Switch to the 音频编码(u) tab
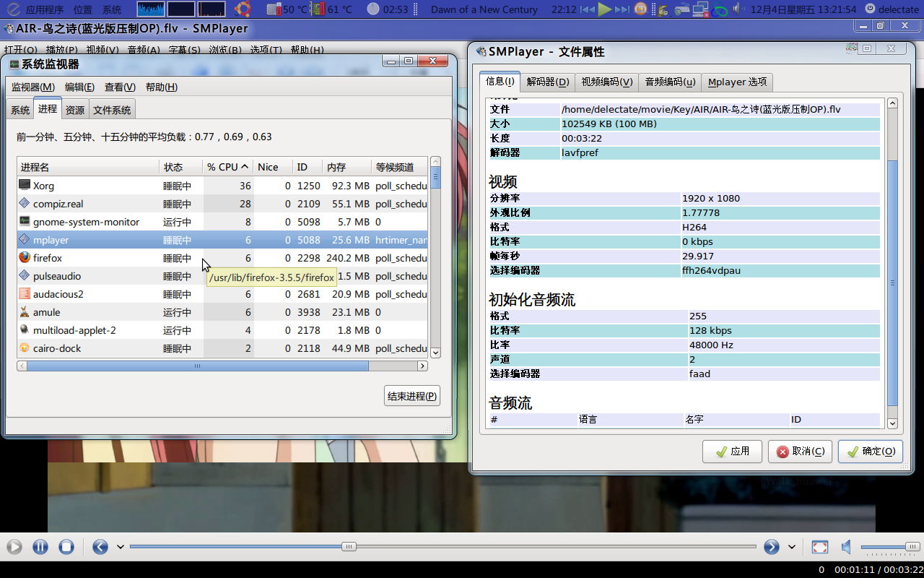The image size is (924, 578). 670,82
